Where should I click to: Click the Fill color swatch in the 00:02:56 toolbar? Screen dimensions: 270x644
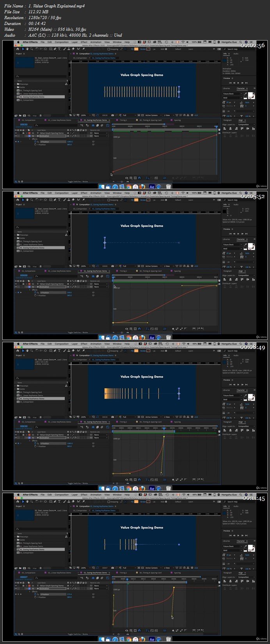click(x=136, y=49)
